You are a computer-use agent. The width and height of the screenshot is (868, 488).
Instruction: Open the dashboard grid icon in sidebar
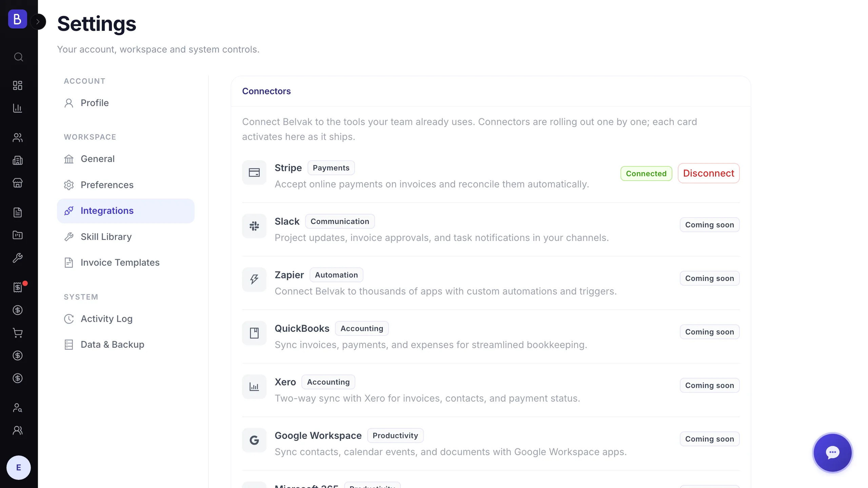coord(18,85)
